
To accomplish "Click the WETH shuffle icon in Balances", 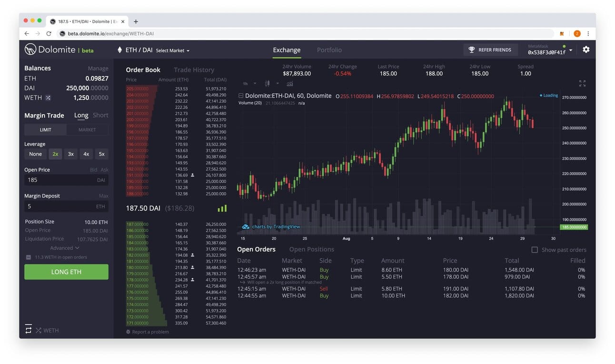I will (48, 98).
